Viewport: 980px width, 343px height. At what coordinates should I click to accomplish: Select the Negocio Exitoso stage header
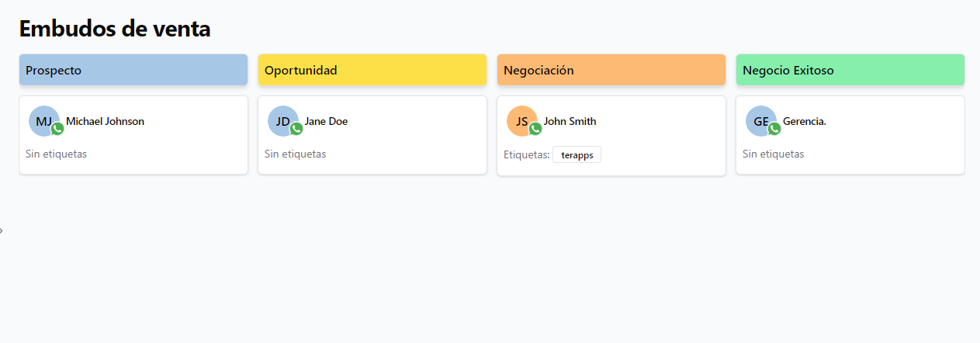tap(850, 70)
